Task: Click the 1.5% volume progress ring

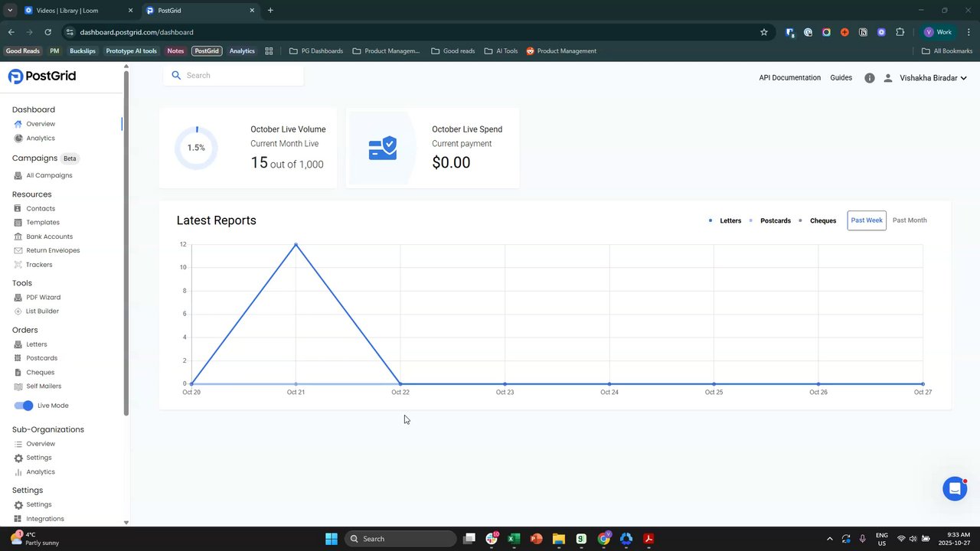Action: [196, 148]
